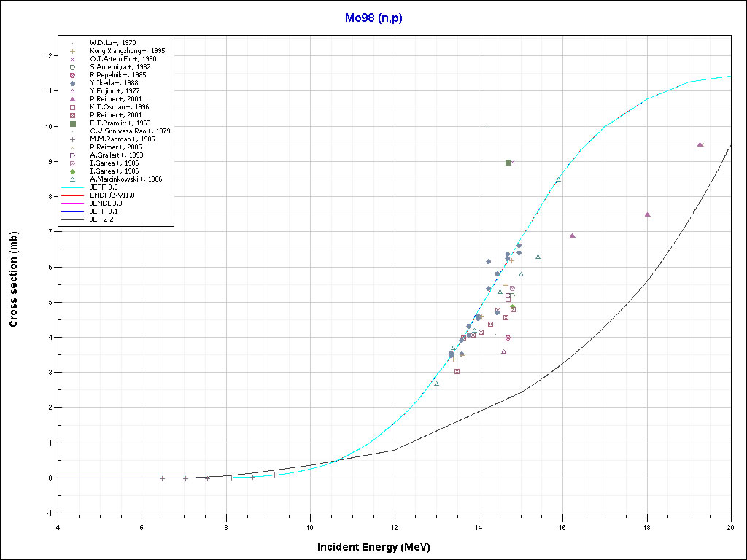Select the R.Pepelnik 1985 legend marker icon
The width and height of the screenshot is (747, 560).
pos(73,75)
